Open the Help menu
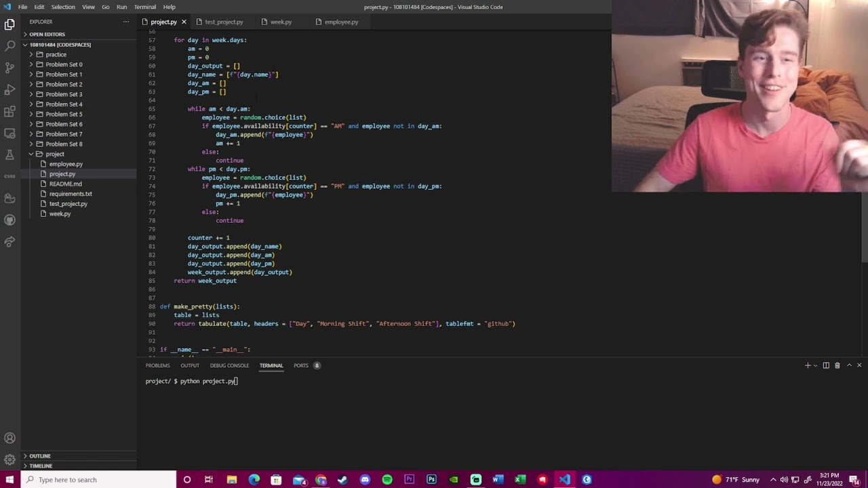This screenshot has width=868, height=488. coord(169,7)
